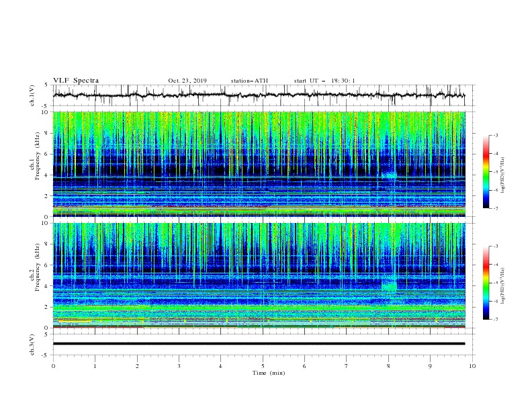Click the "ch.1(V)" axis label
The height and width of the screenshot is (411, 532).
click(x=32, y=95)
